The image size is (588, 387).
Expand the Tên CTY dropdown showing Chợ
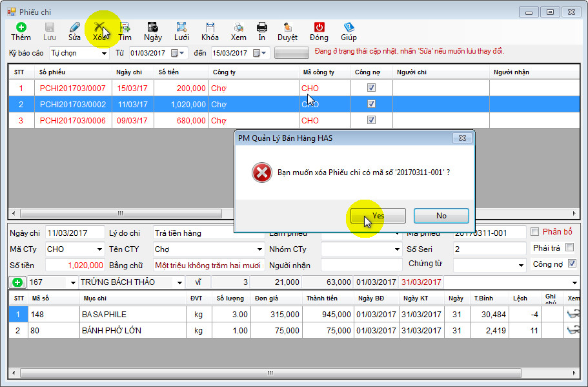[x=259, y=249]
